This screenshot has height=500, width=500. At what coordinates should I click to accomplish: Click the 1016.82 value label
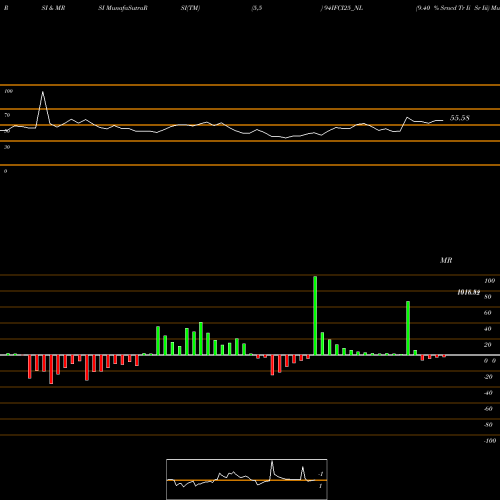pyautogui.click(x=469, y=292)
